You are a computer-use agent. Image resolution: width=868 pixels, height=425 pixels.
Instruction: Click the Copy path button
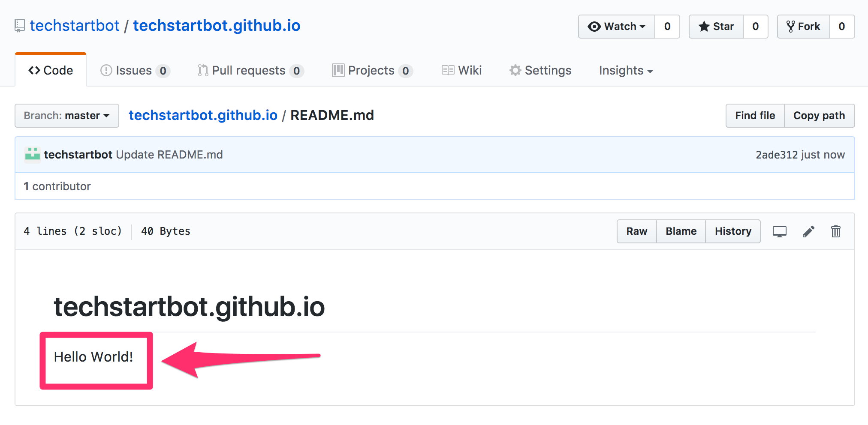(820, 115)
